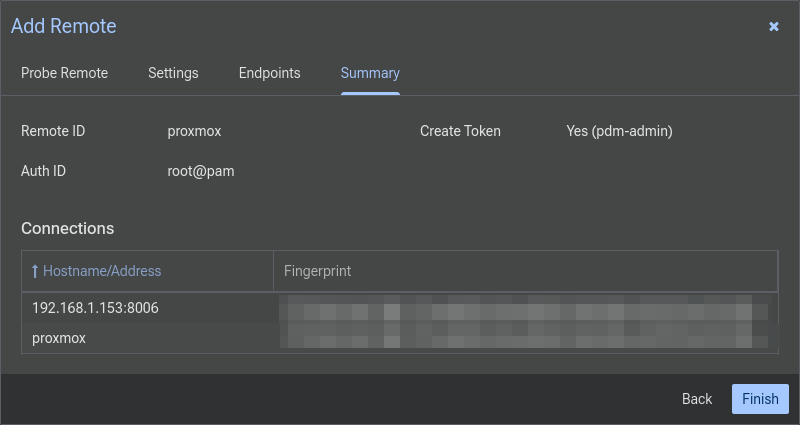Click the Remote ID label

pos(53,131)
